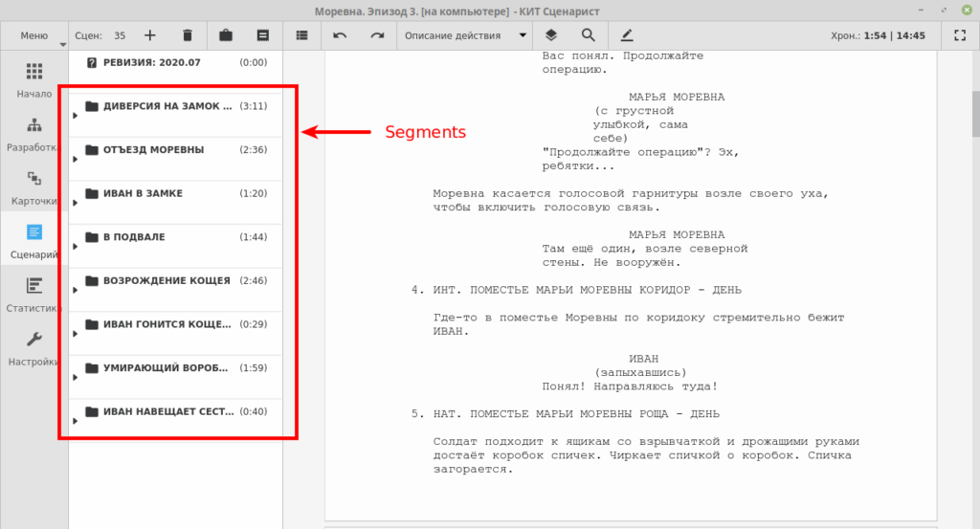Select ВОЗРОЖДЕНИЕ КОЩЕЯ segment
Image resolution: width=980 pixels, height=529 pixels.
[176, 290]
